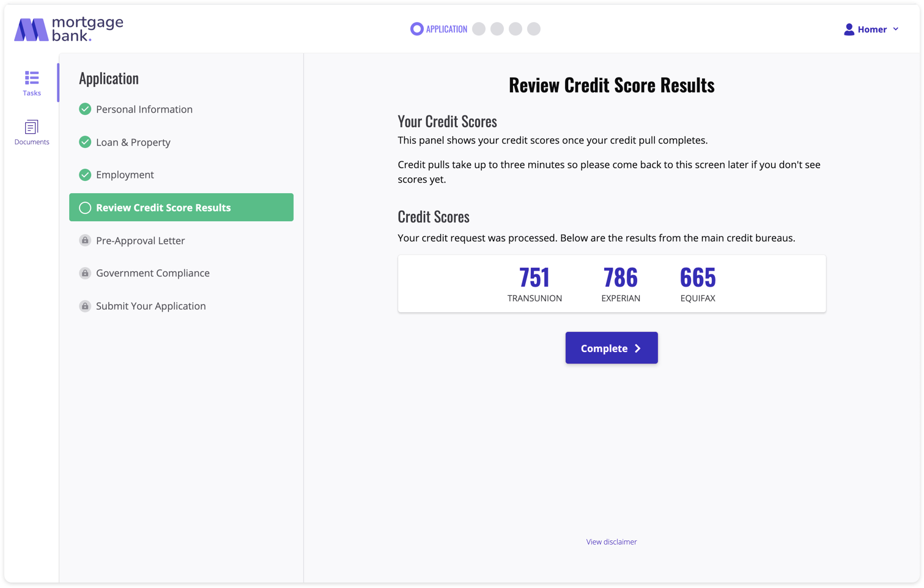The width and height of the screenshot is (924, 588).
Task: Click the Homer username label
Action: 872,29
